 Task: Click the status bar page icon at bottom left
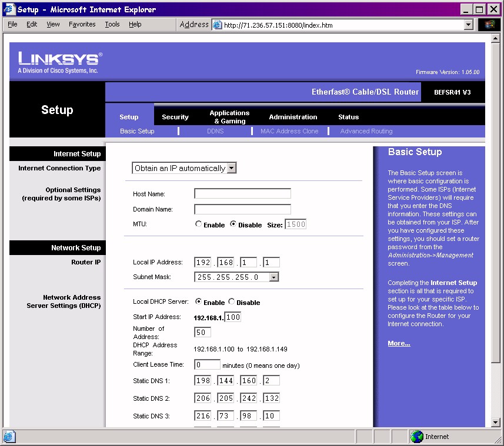(x=9, y=437)
